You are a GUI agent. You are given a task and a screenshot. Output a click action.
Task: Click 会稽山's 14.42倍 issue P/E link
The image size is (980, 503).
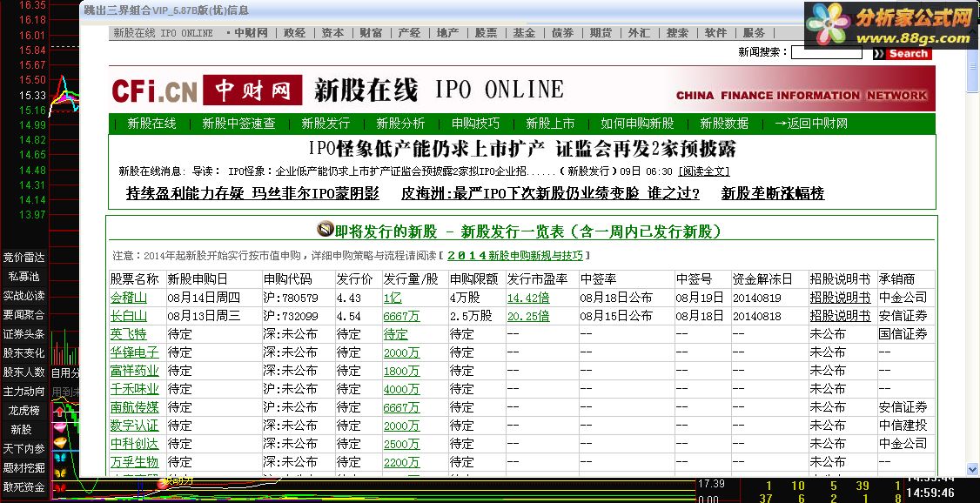click(528, 298)
